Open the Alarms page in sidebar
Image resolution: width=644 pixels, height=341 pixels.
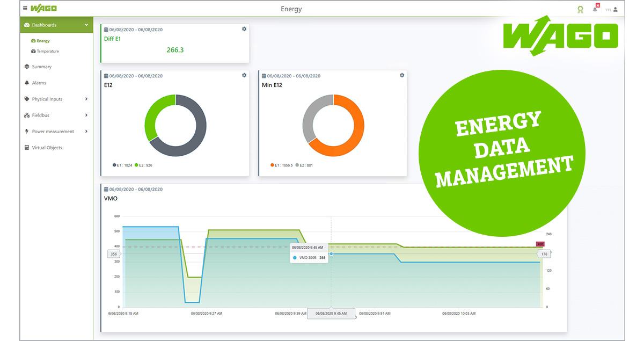[x=39, y=83]
